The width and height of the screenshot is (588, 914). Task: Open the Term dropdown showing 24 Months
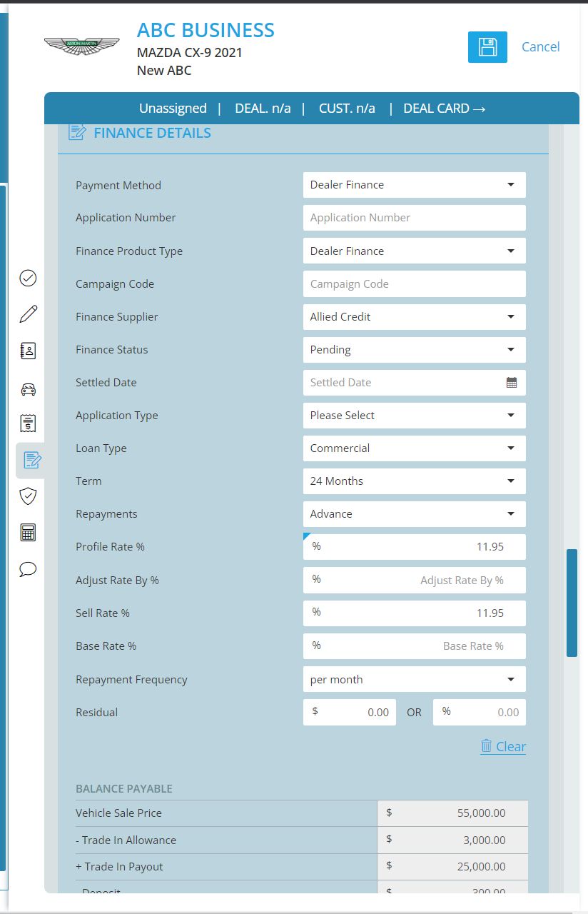pos(415,481)
